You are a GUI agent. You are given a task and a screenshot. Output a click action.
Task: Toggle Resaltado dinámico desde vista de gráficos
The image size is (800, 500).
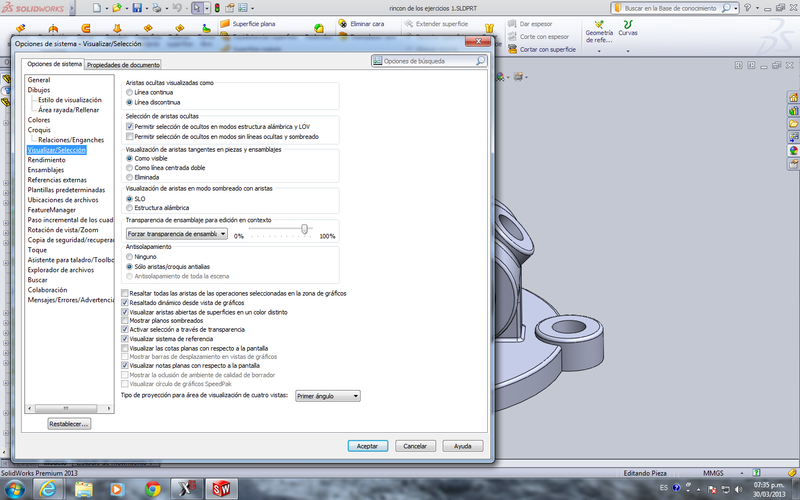coord(124,303)
